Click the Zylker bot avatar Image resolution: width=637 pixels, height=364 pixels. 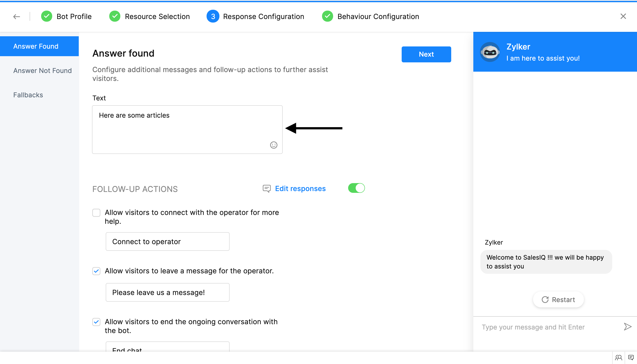(490, 52)
